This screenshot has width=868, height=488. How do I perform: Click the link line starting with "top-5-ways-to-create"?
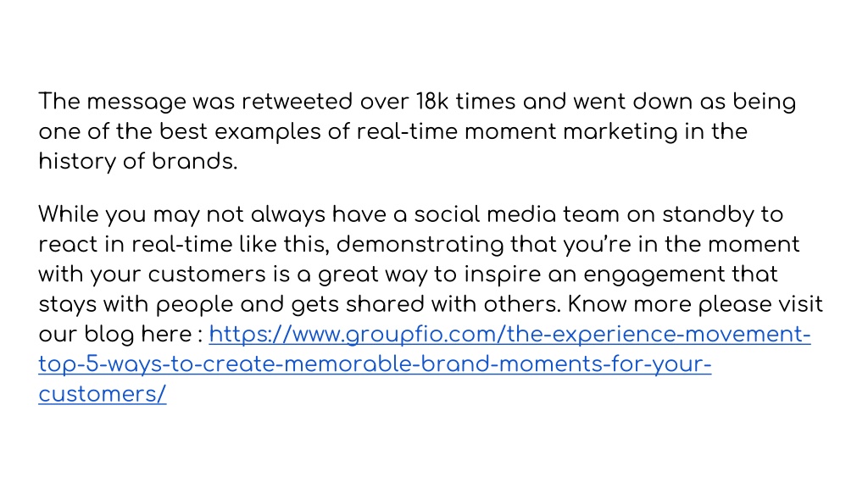coord(375,364)
